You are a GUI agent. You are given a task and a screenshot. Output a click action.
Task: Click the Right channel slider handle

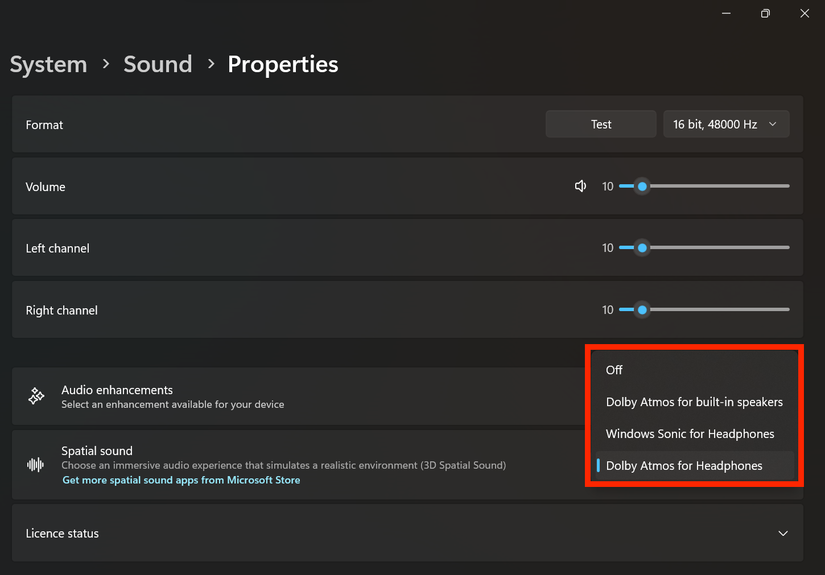(x=642, y=310)
